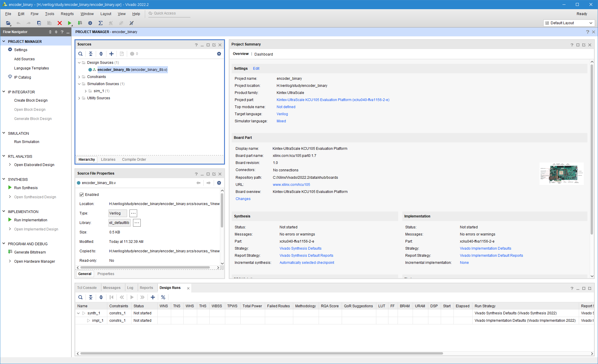Collapse the Design Sources tree node
This screenshot has width=598, height=364.
pyautogui.click(x=79, y=63)
